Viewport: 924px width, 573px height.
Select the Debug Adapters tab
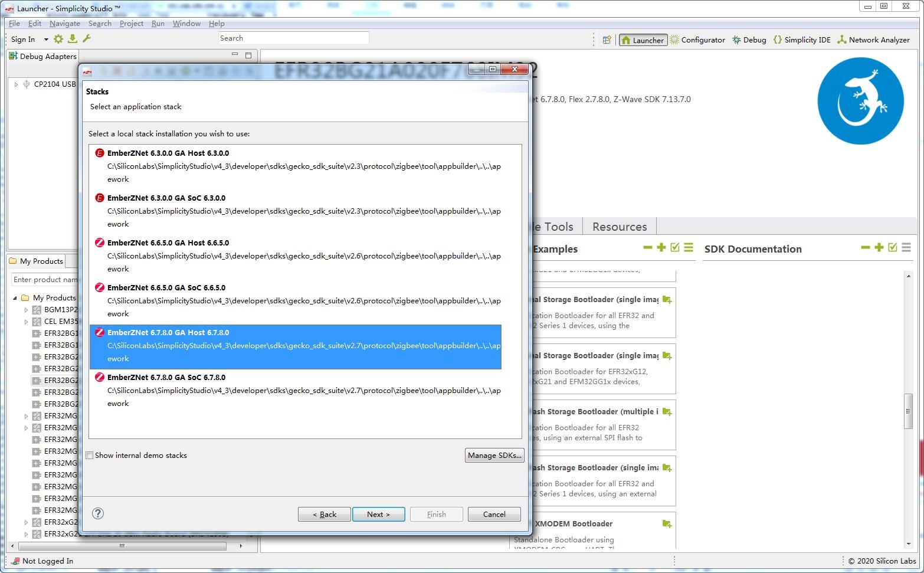tap(42, 56)
